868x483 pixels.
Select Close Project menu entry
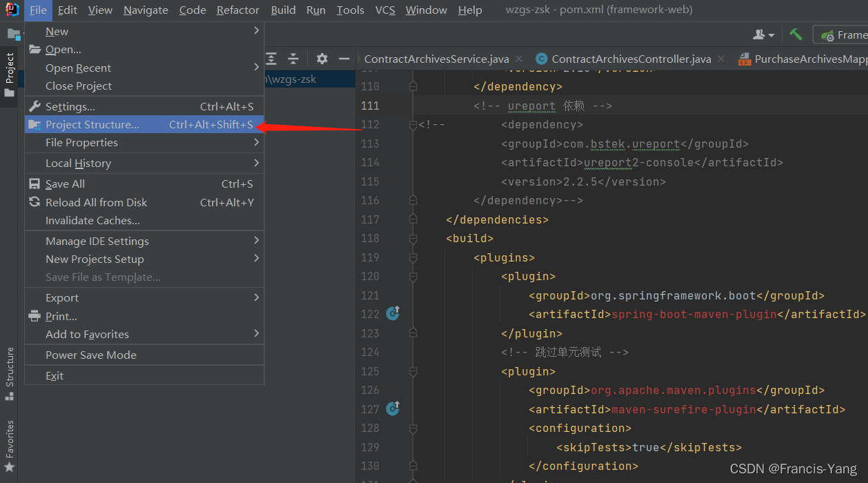click(144, 86)
